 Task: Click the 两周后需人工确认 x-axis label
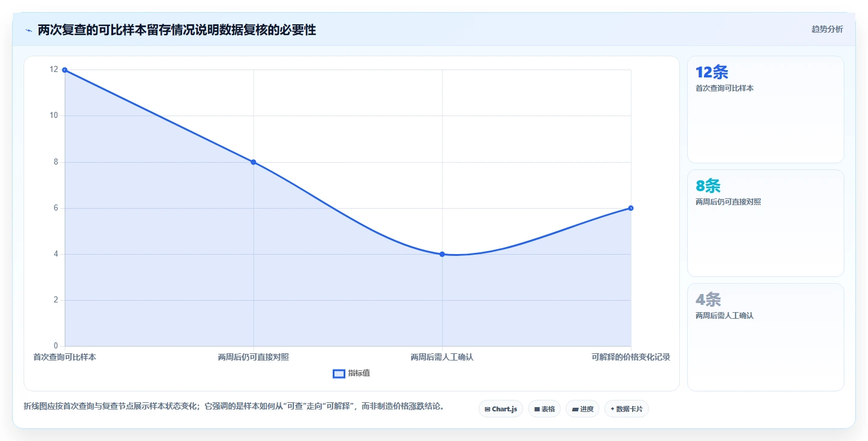click(442, 357)
